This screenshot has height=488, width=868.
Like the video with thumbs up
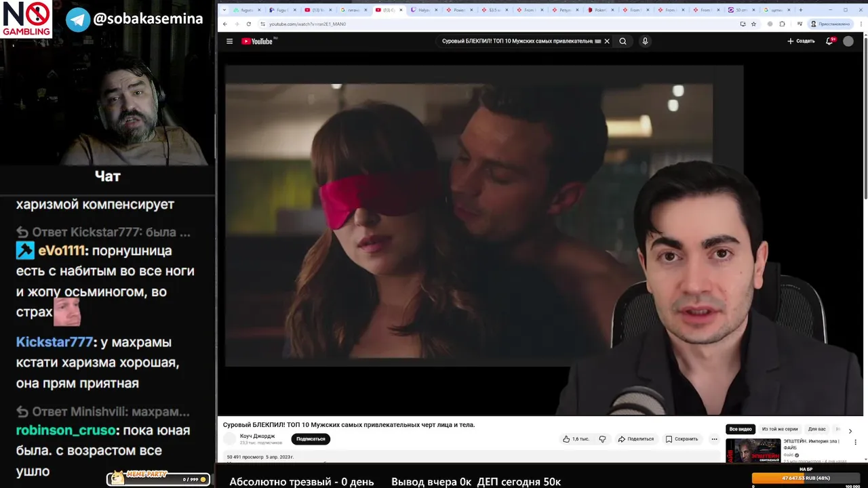pos(576,439)
